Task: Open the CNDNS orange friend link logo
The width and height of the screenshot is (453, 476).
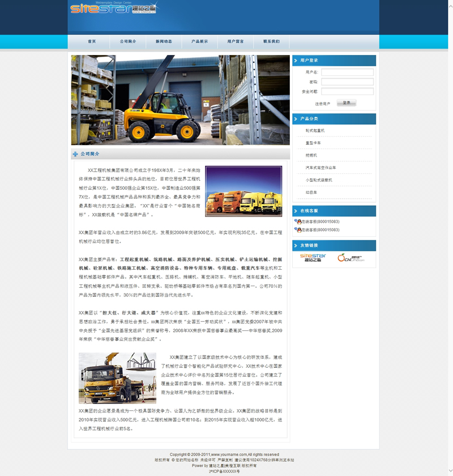Action: [349, 258]
